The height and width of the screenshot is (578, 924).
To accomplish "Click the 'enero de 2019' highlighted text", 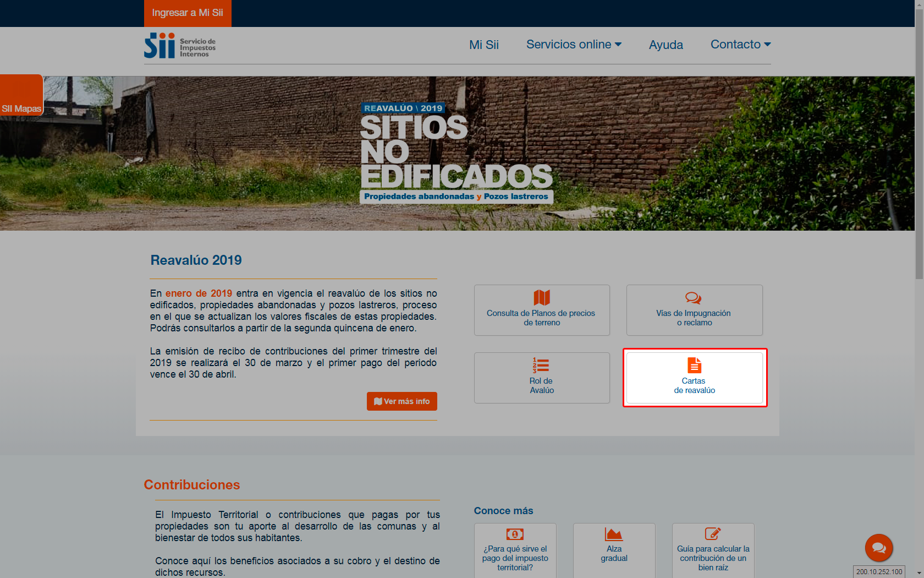I will point(199,293).
